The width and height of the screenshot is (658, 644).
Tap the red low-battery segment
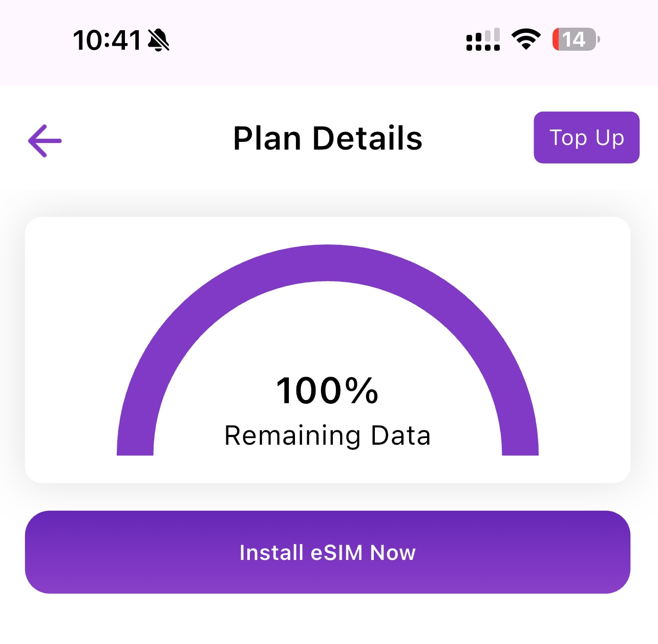pos(556,39)
